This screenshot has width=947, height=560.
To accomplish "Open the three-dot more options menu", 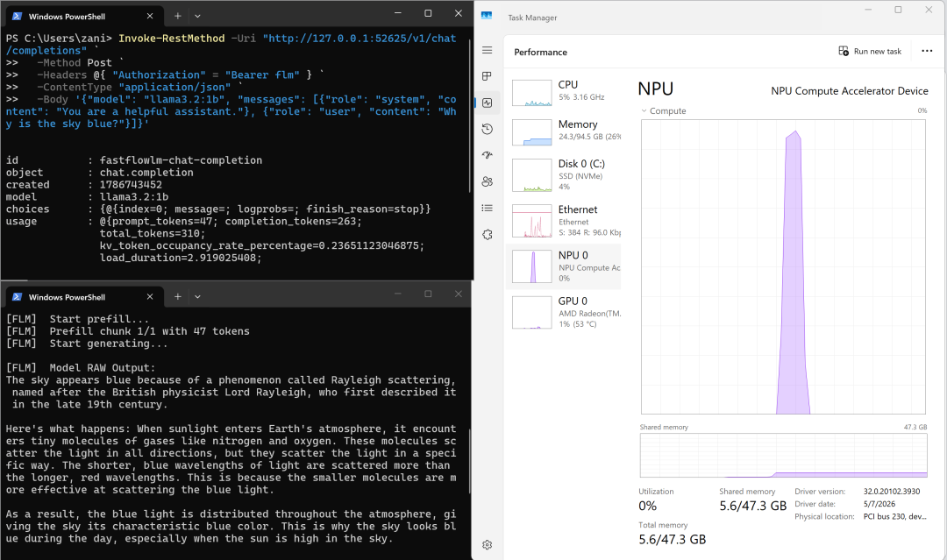I will 927,51.
